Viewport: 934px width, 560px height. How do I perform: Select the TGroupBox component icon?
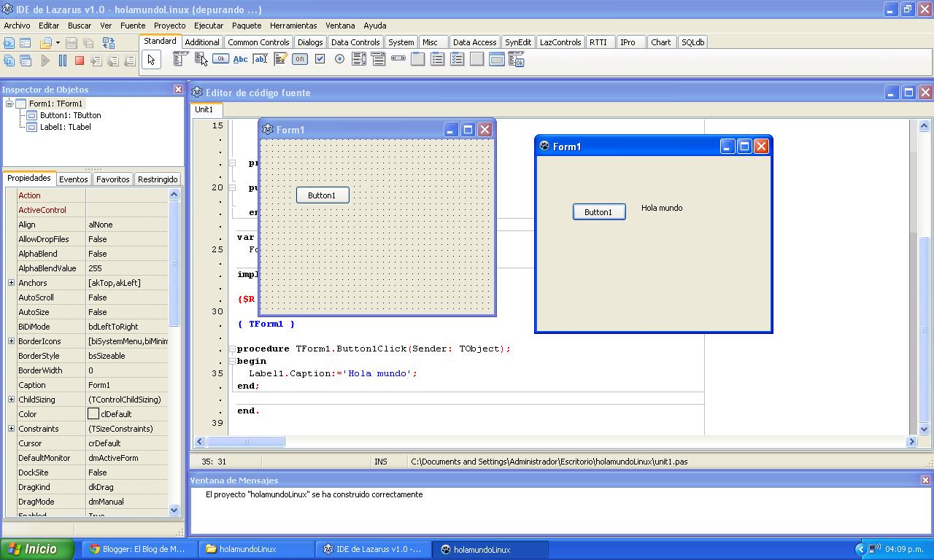pos(418,60)
